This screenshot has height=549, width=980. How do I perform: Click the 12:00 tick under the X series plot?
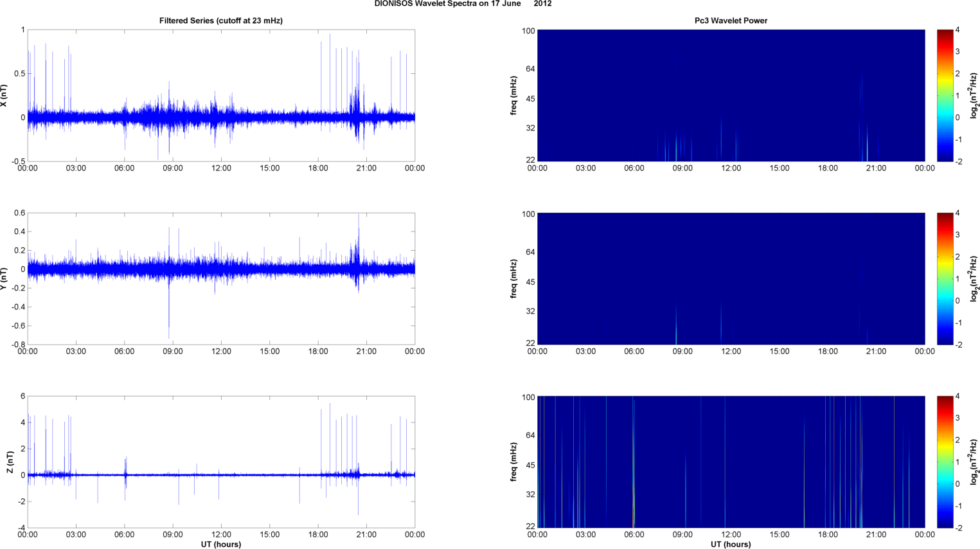[x=221, y=168]
